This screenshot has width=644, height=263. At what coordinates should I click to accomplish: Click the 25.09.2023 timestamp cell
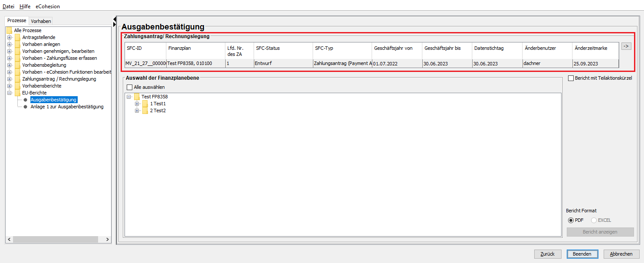[596, 63]
